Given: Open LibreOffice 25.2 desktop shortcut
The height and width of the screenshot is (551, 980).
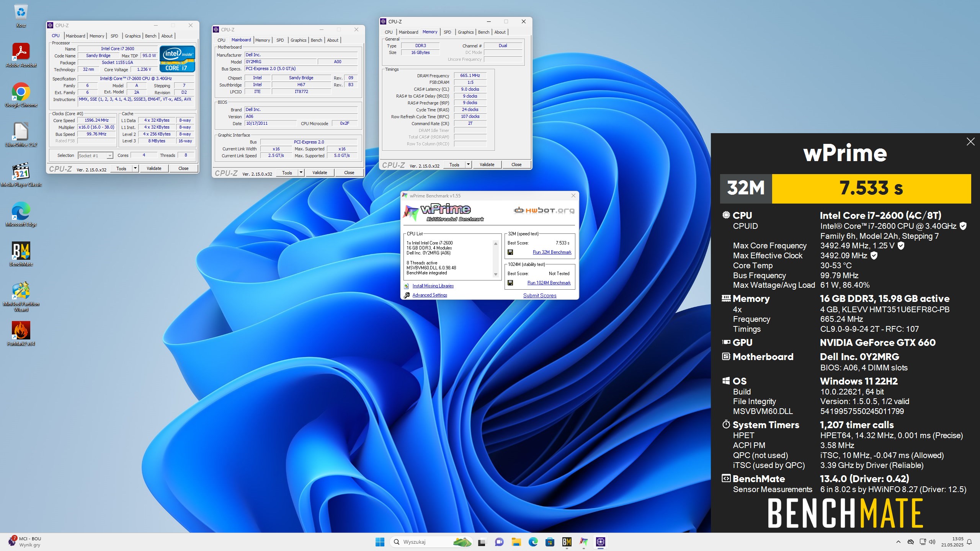Looking at the screenshot, I should click(x=21, y=135).
